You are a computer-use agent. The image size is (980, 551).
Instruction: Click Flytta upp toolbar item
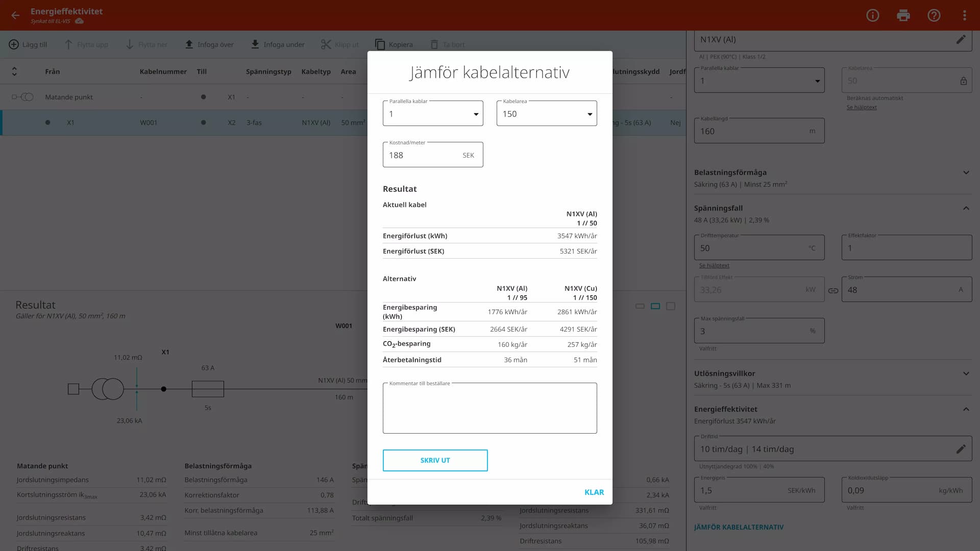(x=86, y=44)
